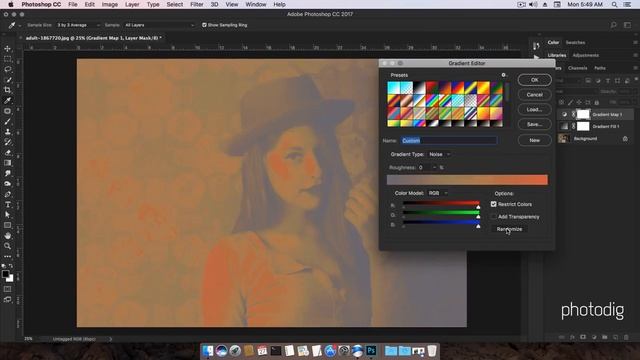640x360 pixels.
Task: Select the Horizontal Type tool
Action: tap(7, 204)
